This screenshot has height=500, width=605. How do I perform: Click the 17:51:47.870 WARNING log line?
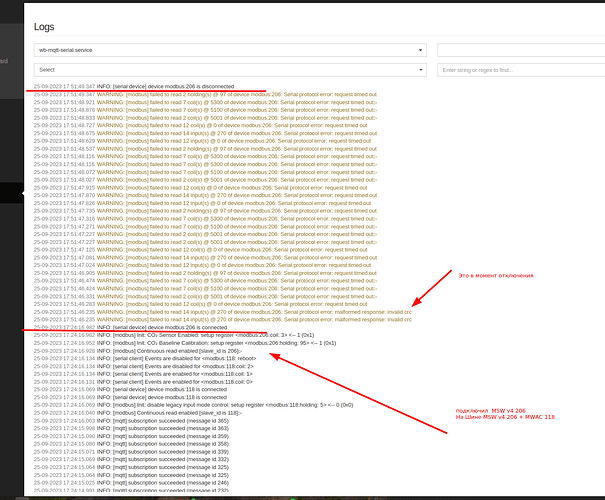[205, 195]
